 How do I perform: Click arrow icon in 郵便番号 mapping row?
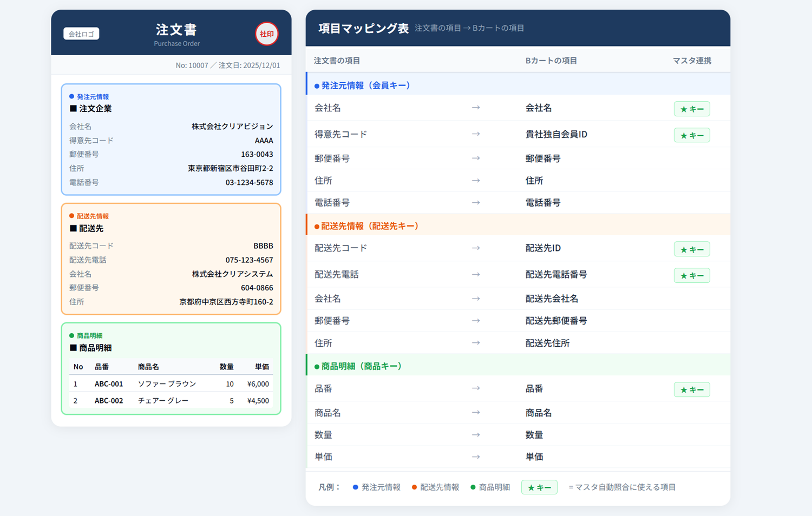coord(475,158)
